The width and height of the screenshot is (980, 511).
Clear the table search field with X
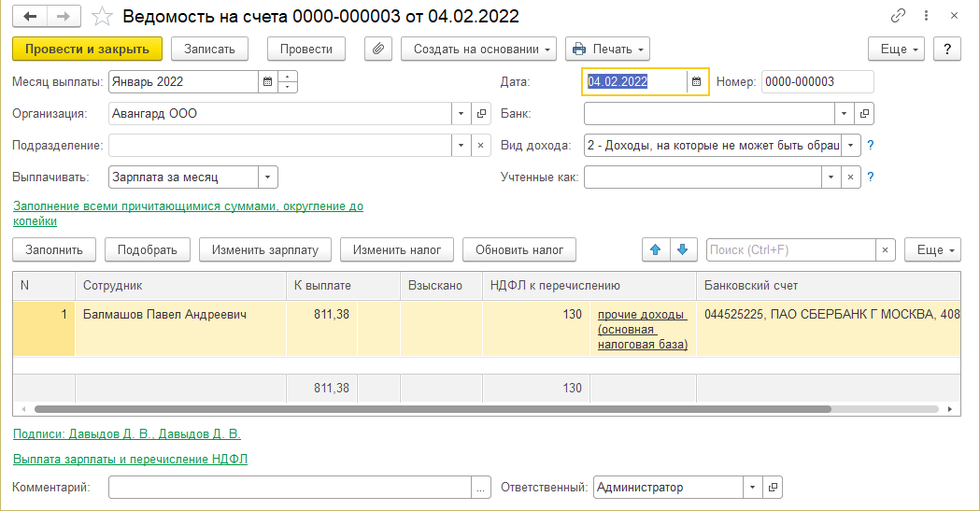pos(885,249)
